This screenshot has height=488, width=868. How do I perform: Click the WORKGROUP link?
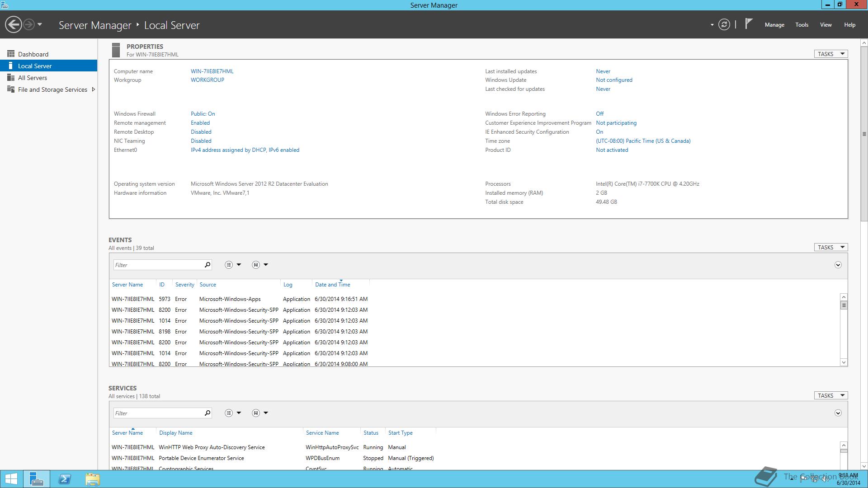[208, 80]
